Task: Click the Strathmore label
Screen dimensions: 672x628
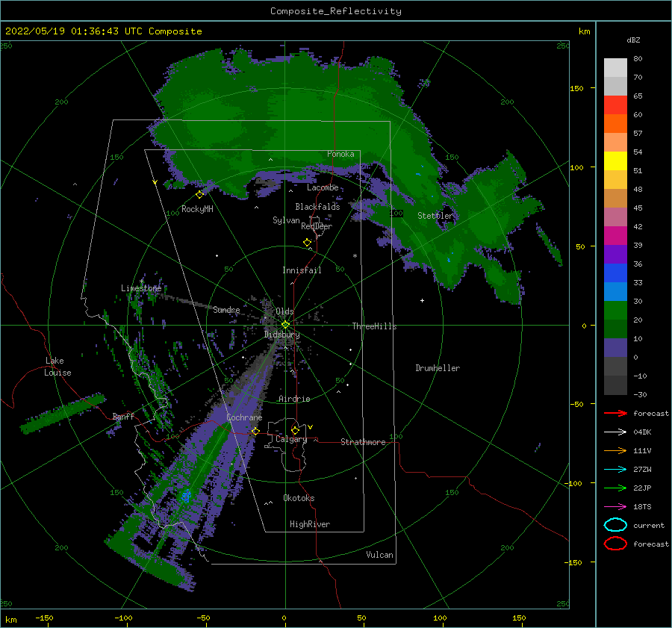Action: click(364, 442)
